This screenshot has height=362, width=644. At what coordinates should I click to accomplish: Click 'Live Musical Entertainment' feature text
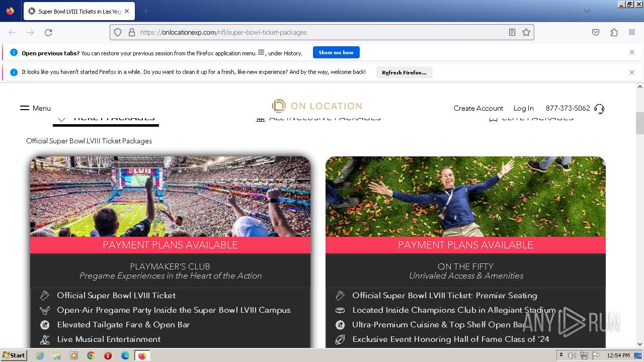pyautogui.click(x=109, y=339)
